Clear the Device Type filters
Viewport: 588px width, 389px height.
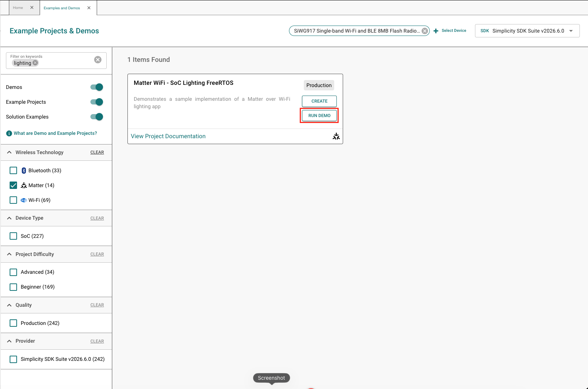tap(97, 218)
